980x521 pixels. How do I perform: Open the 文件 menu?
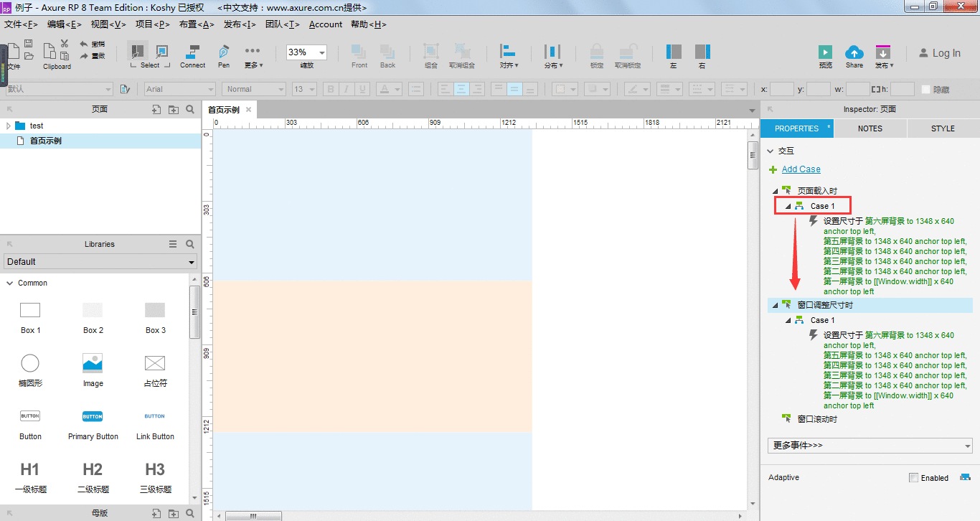(x=21, y=24)
